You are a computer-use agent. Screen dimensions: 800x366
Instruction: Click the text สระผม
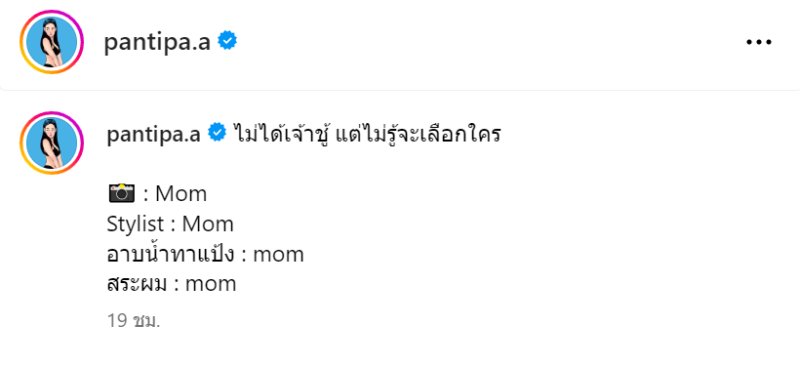tap(137, 284)
